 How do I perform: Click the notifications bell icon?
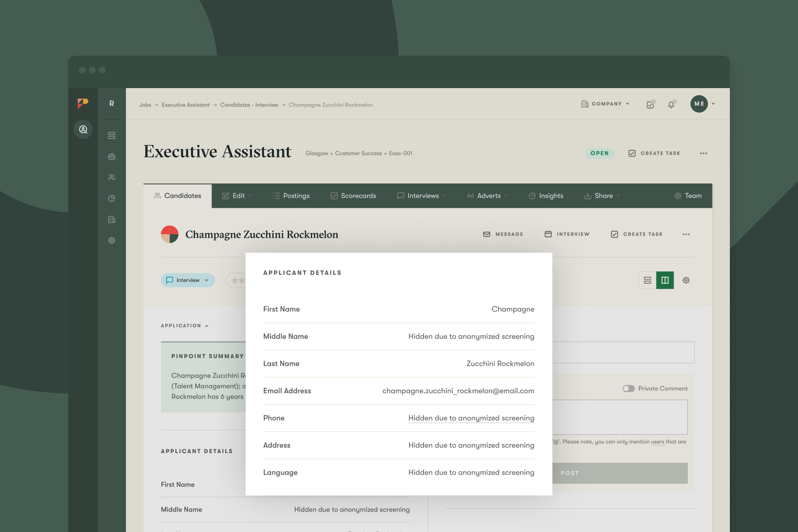(x=671, y=105)
